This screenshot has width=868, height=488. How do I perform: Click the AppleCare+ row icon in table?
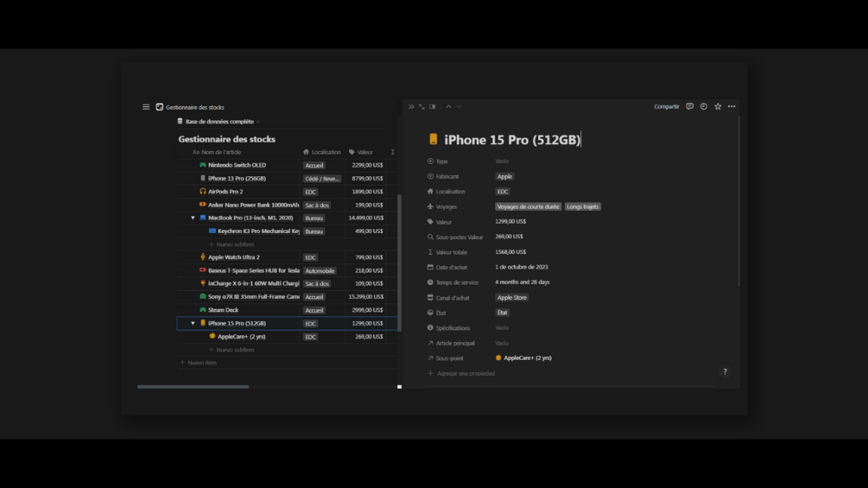pyautogui.click(x=212, y=336)
